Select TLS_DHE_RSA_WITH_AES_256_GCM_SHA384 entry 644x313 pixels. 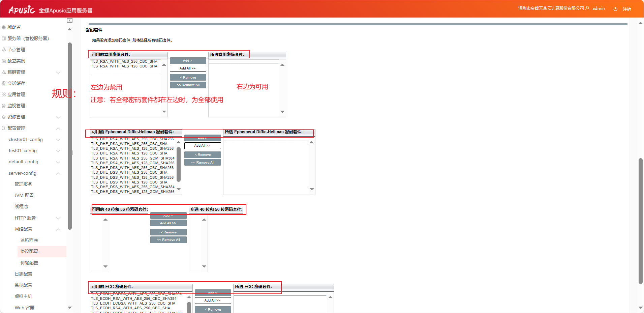[133, 158]
